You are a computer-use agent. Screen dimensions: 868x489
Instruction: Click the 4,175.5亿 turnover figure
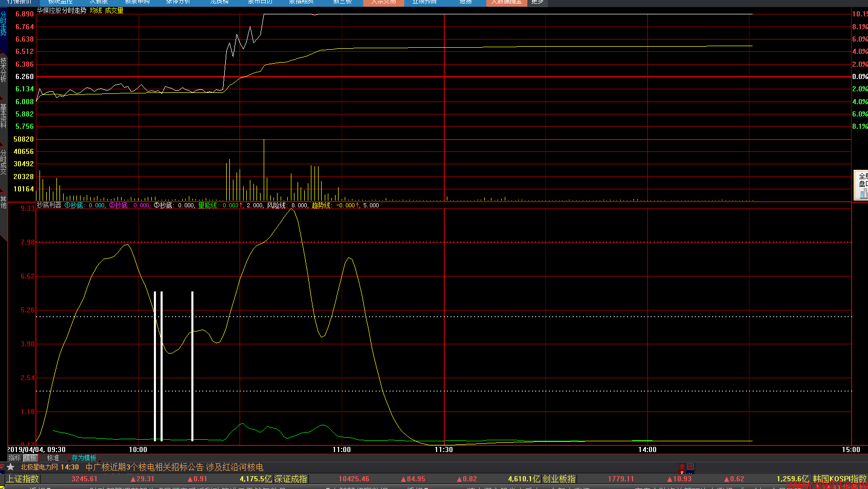click(256, 479)
